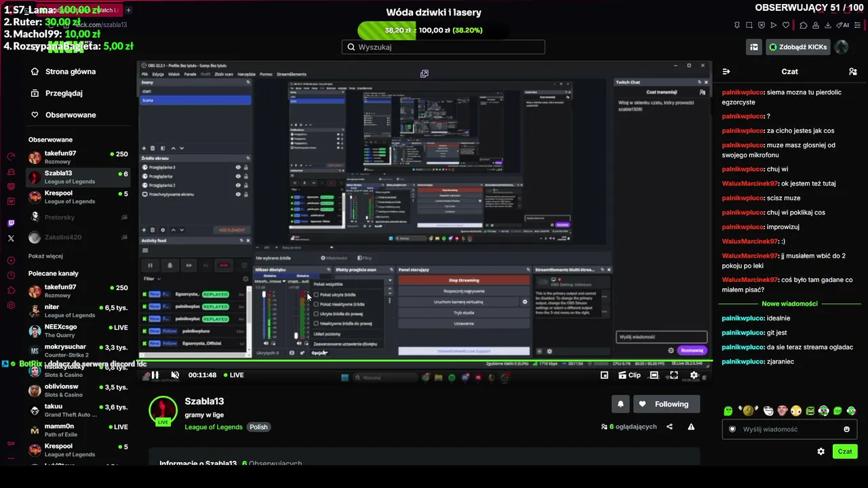Image resolution: width=868 pixels, height=488 pixels.
Task: Create a Clip of the stream
Action: tap(629, 375)
